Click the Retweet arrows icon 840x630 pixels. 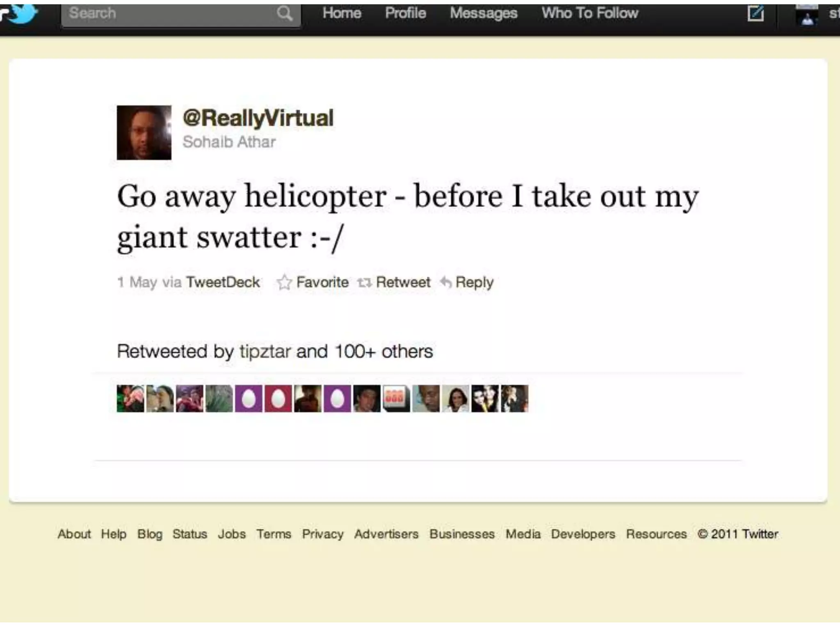(x=364, y=283)
